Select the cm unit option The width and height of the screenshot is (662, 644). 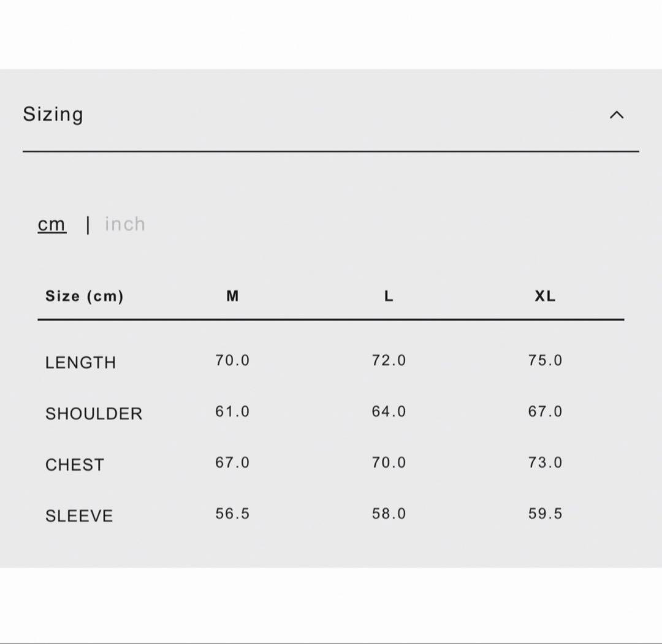[51, 224]
